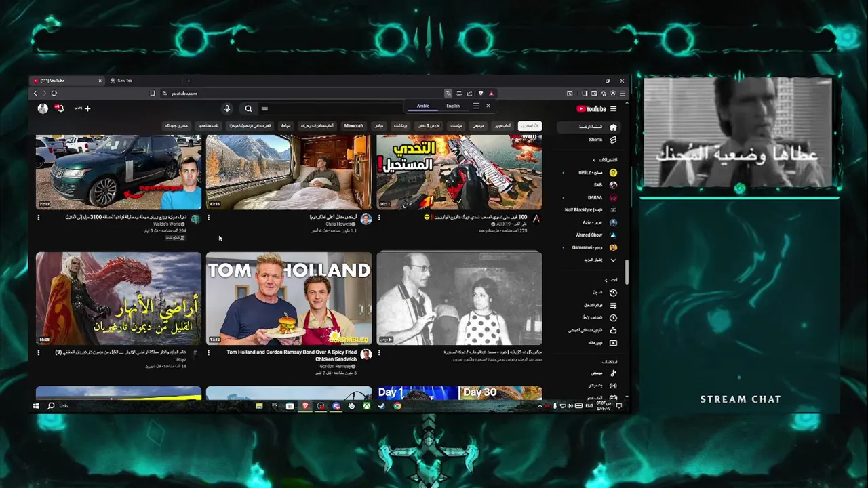The width and height of the screenshot is (868, 488).
Task: Go back with the browser back arrow
Action: pos(35,94)
